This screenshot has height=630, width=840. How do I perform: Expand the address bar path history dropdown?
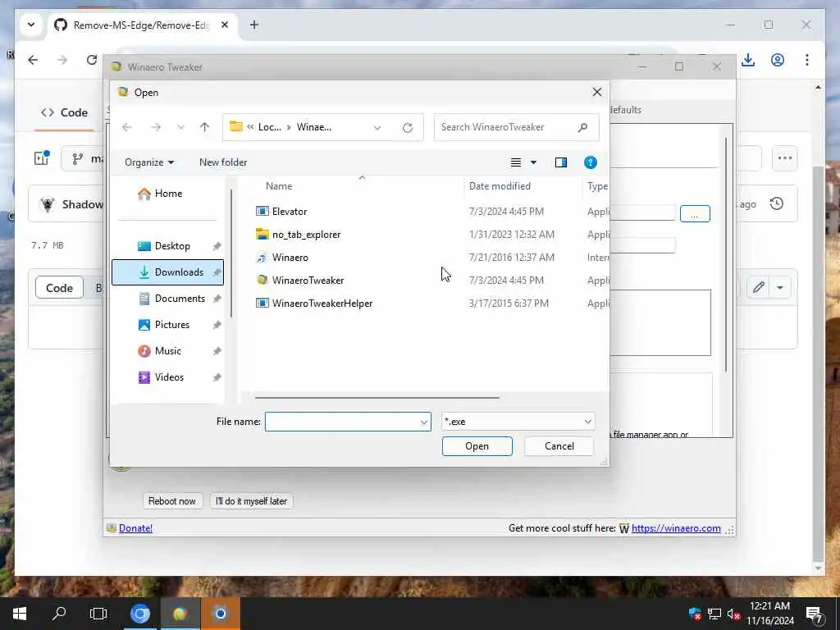pyautogui.click(x=377, y=127)
